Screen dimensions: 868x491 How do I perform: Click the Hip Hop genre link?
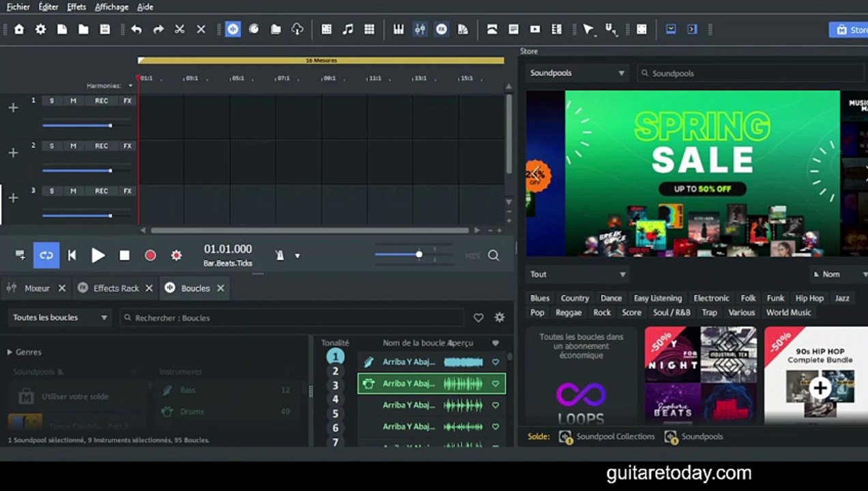[x=809, y=298]
